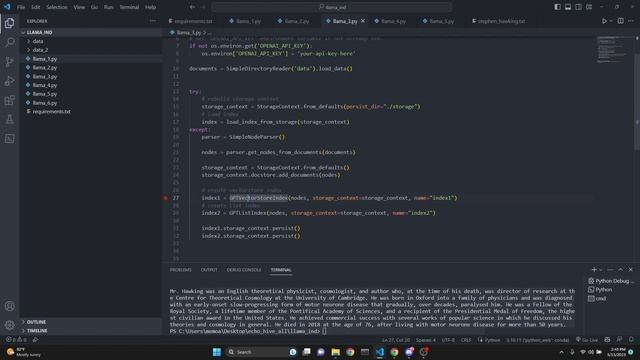Switch to the llama_1.py tab

245,21
